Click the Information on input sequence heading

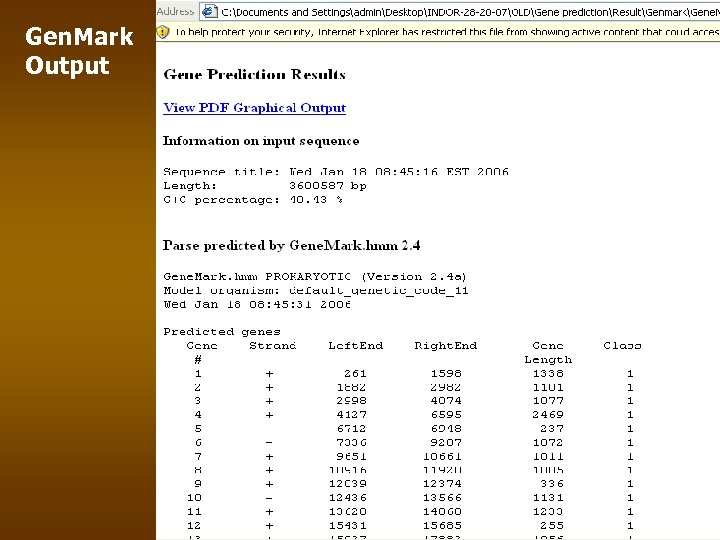(261, 141)
